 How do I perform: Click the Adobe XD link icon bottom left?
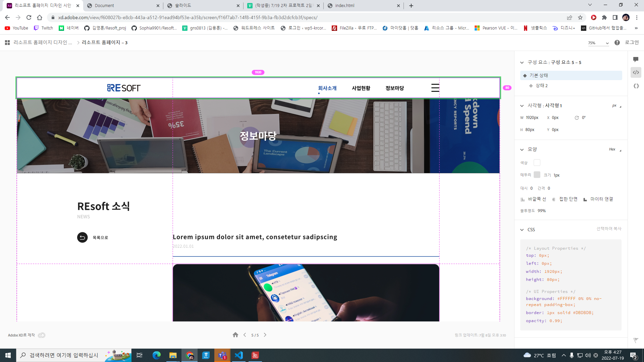(42, 335)
